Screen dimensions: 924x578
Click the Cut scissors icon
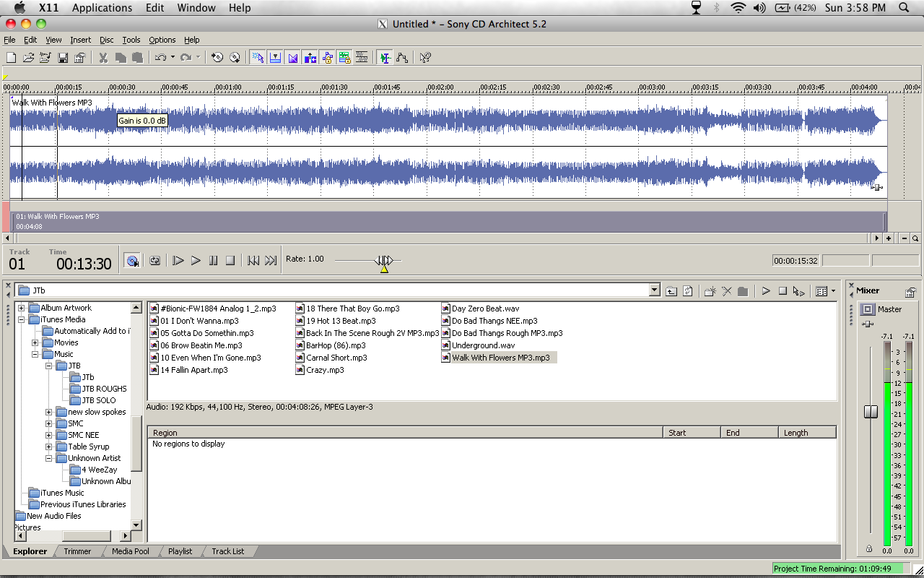click(103, 58)
